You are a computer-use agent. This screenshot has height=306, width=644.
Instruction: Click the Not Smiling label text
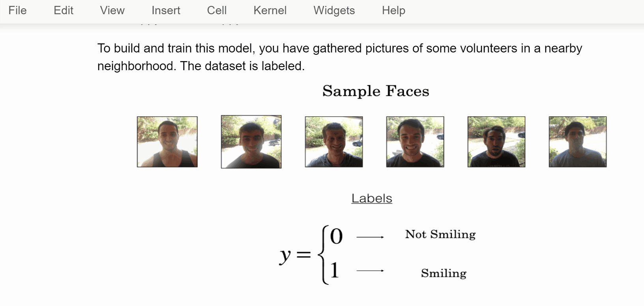coord(440,234)
